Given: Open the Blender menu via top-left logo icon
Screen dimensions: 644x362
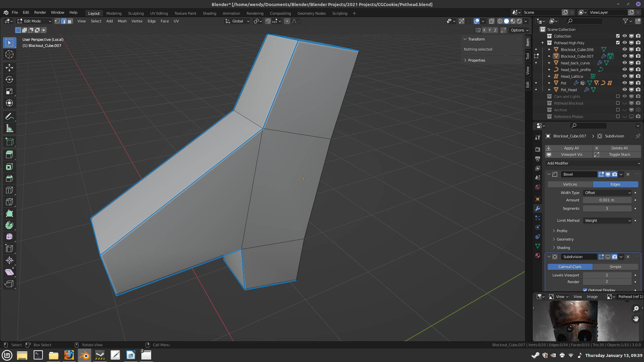Looking at the screenshot, I should click(x=5, y=12).
